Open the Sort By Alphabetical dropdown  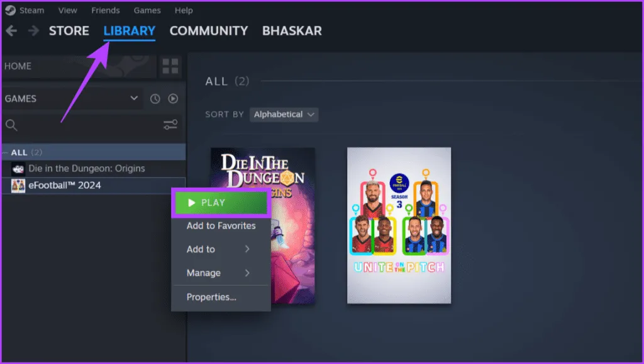[x=285, y=115]
